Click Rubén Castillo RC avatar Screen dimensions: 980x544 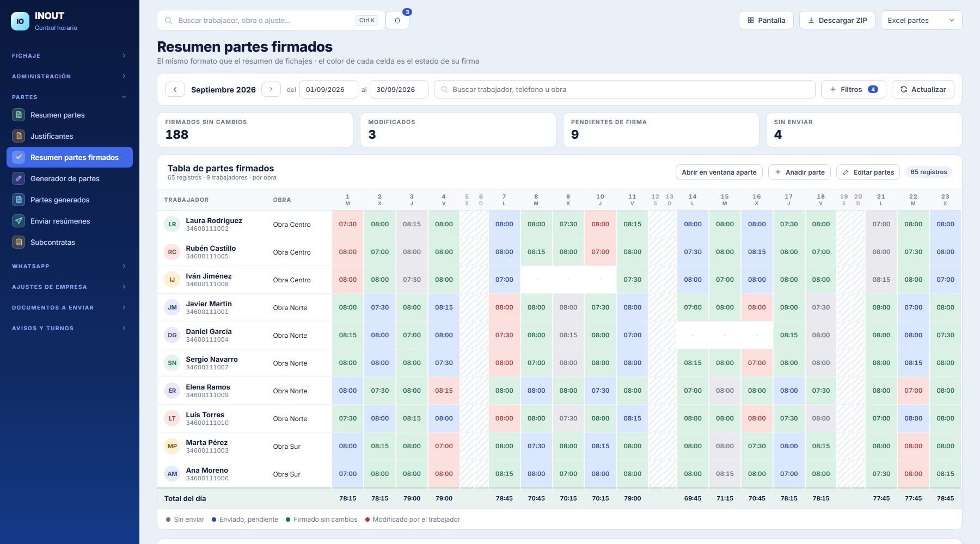(x=172, y=252)
